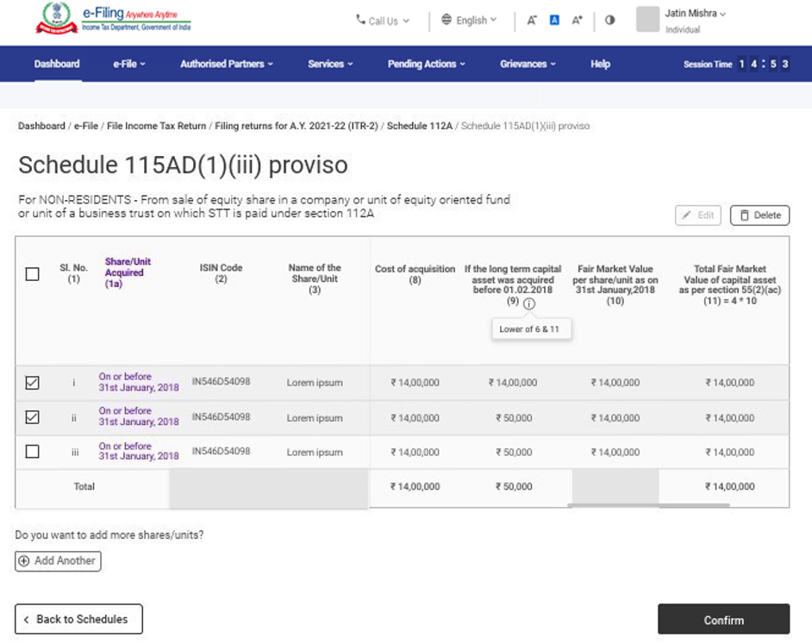Click the increase font size icon
The height and width of the screenshot is (644, 812).
578,20
